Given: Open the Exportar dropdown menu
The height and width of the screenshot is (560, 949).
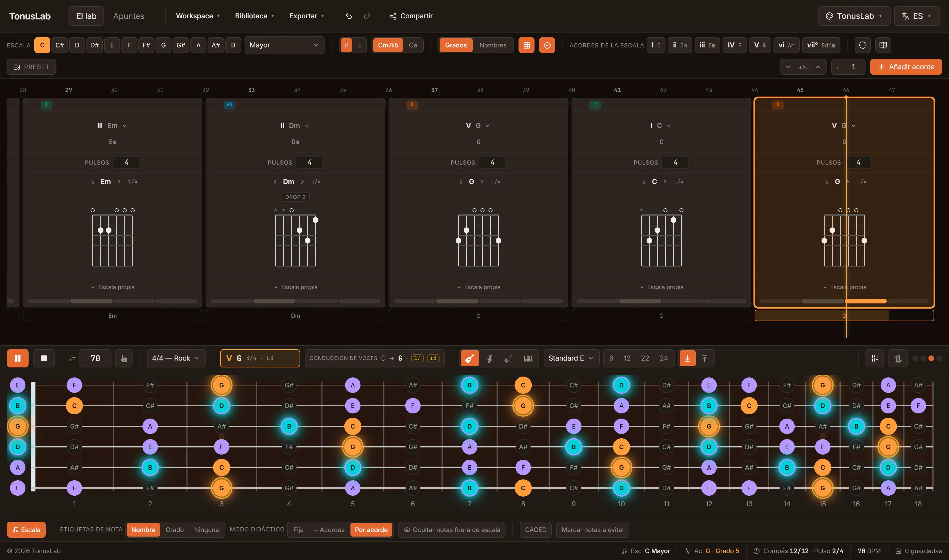Looking at the screenshot, I should 306,16.
